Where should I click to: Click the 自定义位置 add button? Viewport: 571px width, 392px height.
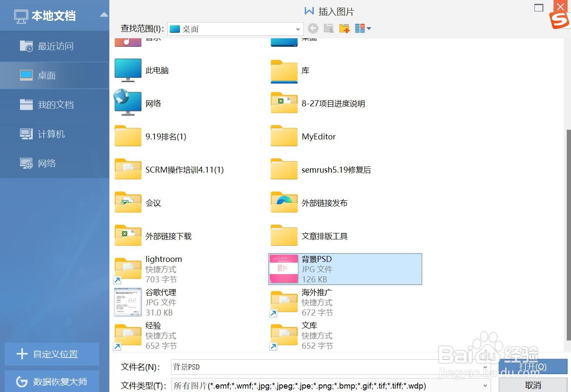click(51, 354)
